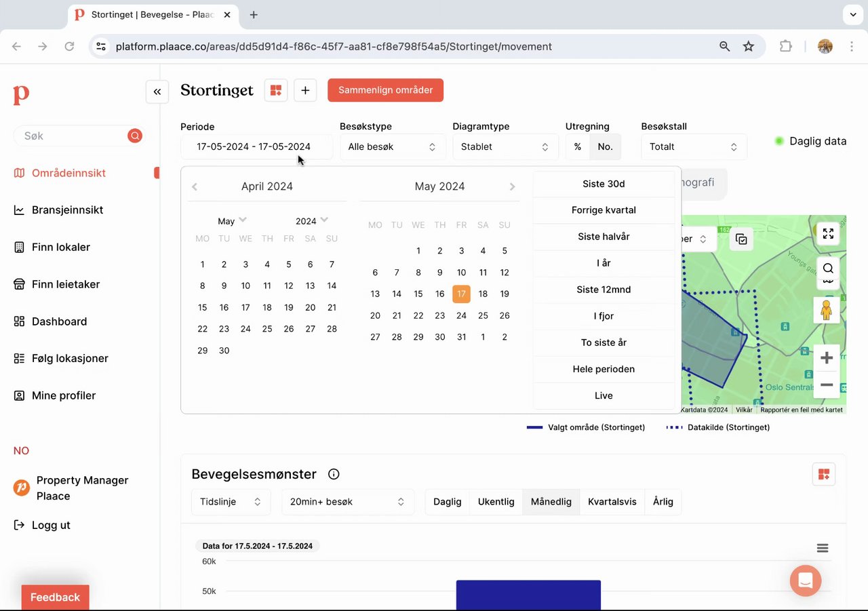Image resolution: width=868 pixels, height=611 pixels.
Task: Open browser zoom magnifier in address bar
Action: pyautogui.click(x=725, y=46)
